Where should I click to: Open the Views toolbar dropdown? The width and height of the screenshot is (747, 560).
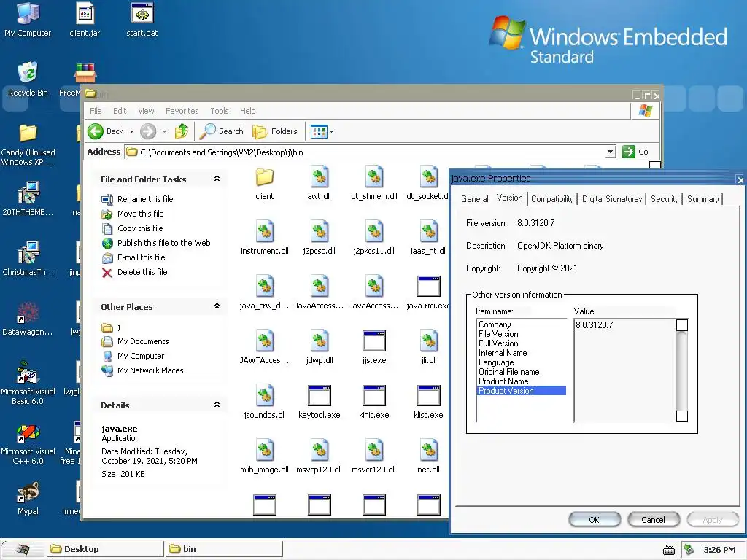332,131
